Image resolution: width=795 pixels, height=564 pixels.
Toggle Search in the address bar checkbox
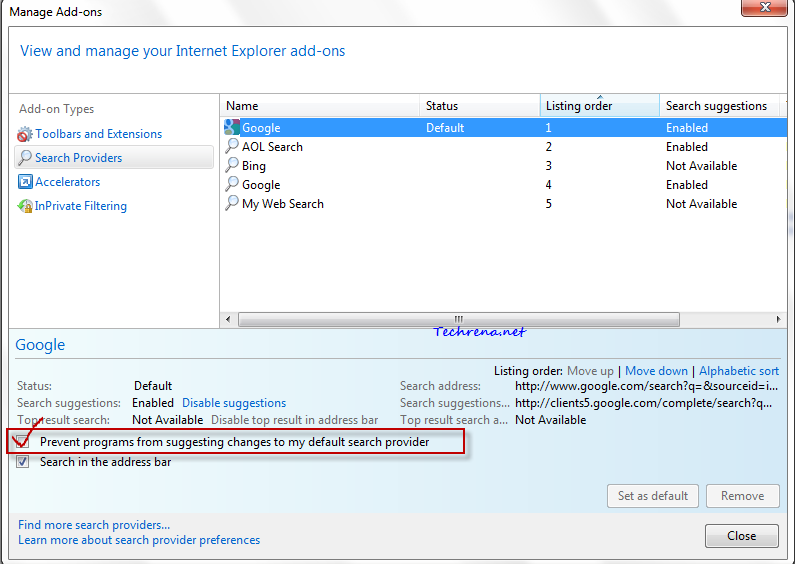tap(22, 462)
